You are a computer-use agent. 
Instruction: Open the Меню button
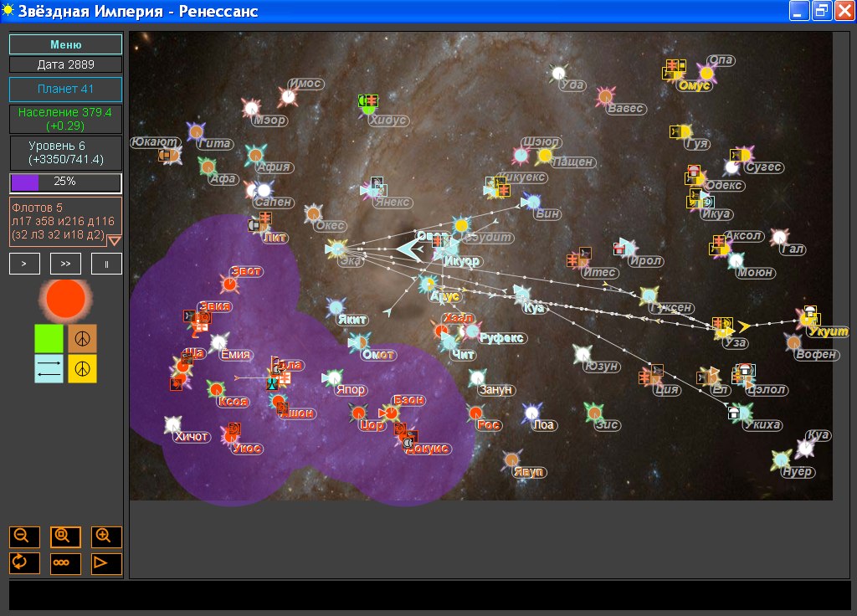point(65,44)
